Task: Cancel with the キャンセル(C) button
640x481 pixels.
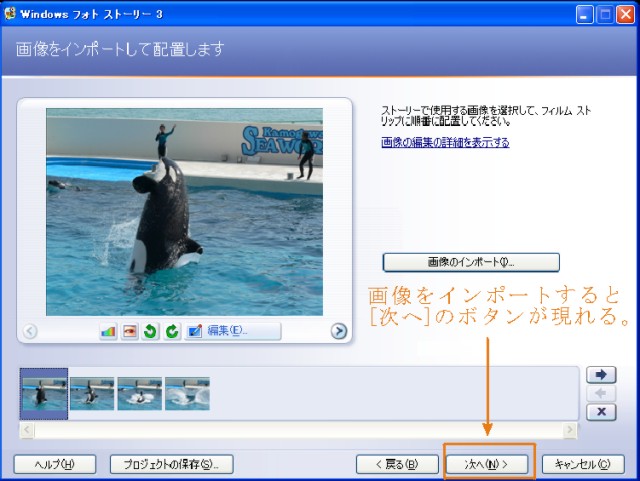Action: coord(583,464)
